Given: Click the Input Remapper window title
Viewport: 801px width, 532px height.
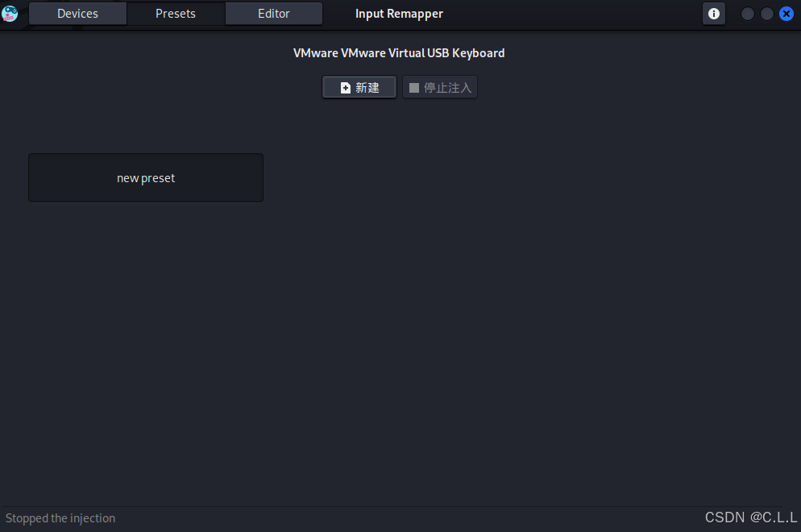Looking at the screenshot, I should tap(399, 14).
